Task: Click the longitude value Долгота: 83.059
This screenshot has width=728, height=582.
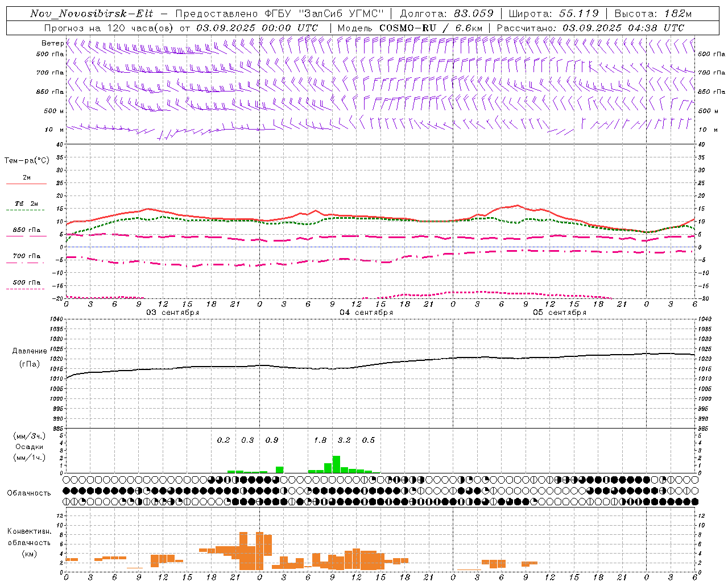Action: pos(447,14)
